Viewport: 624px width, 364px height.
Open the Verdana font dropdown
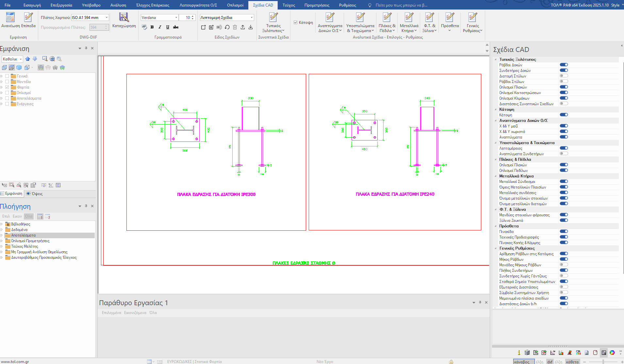click(x=176, y=18)
